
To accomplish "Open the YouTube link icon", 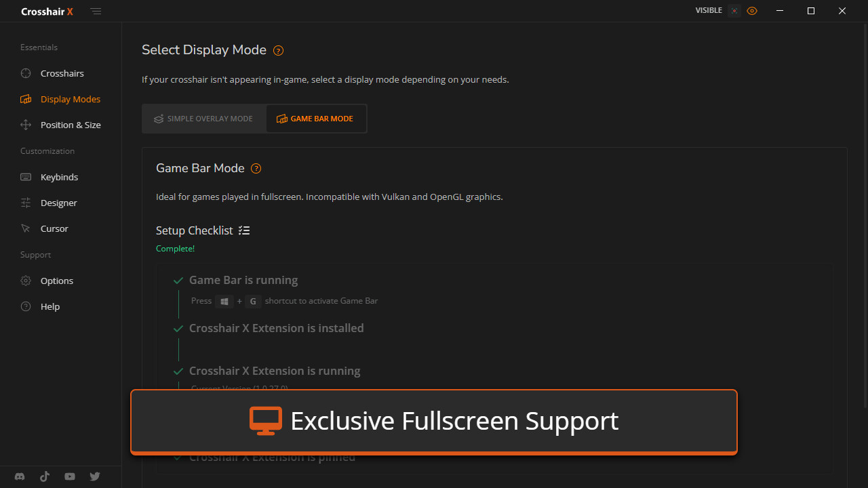I will coord(70,476).
